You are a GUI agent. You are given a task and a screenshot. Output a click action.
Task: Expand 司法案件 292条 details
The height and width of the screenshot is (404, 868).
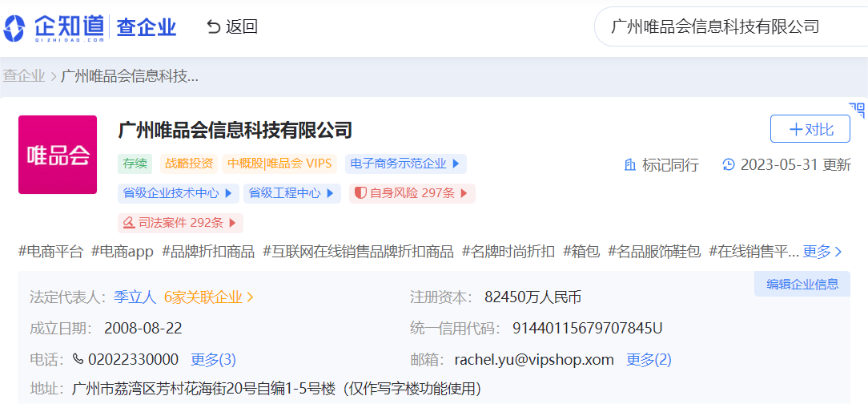coord(180,223)
